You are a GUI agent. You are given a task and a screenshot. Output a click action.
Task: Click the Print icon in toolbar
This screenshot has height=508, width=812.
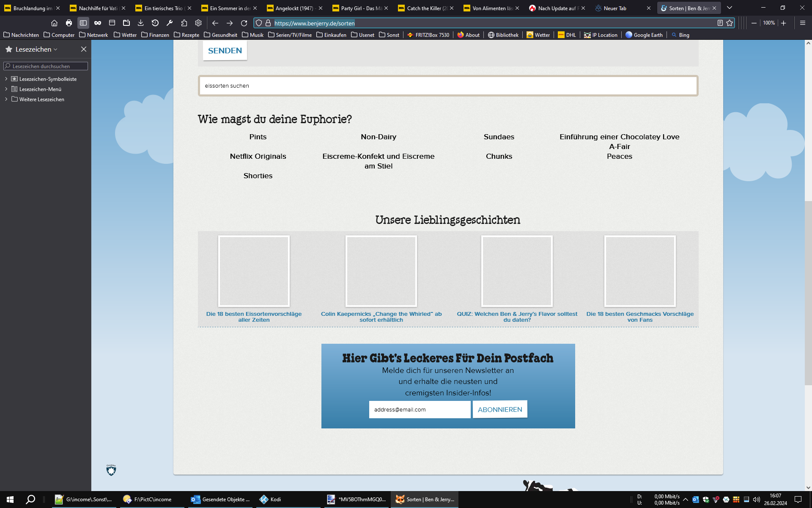[69, 23]
